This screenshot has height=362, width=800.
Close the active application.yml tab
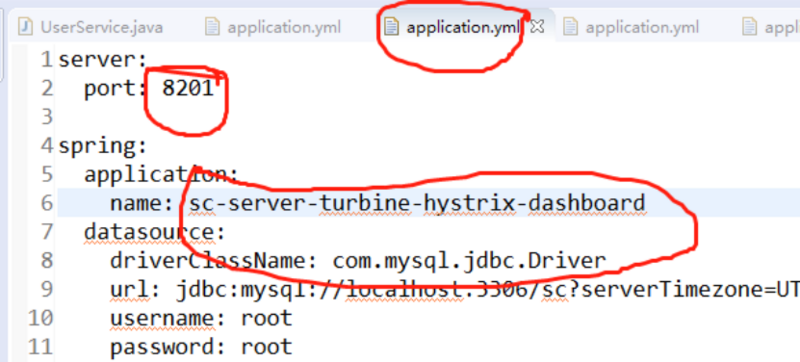coord(537,27)
